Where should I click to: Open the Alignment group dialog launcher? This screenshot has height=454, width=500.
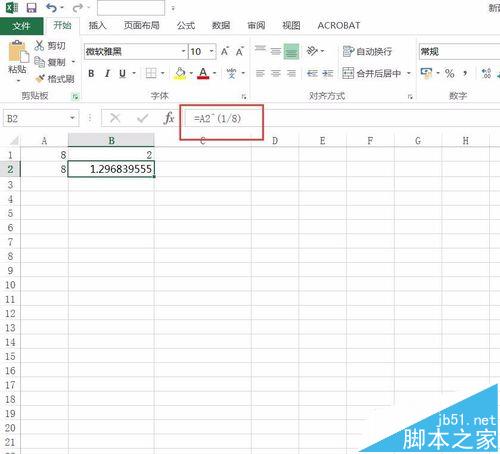pos(410,97)
